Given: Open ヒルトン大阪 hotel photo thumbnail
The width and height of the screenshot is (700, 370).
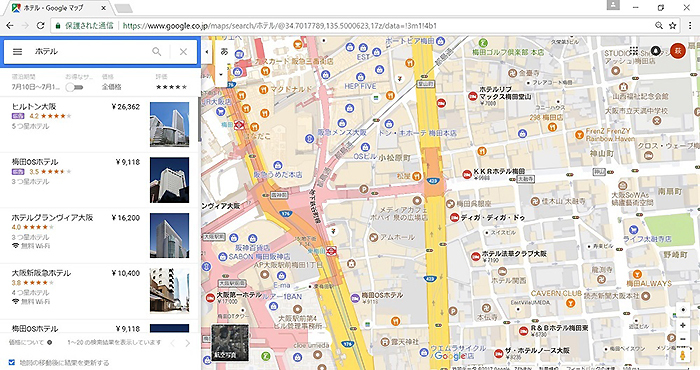Looking at the screenshot, I should coord(169,124).
